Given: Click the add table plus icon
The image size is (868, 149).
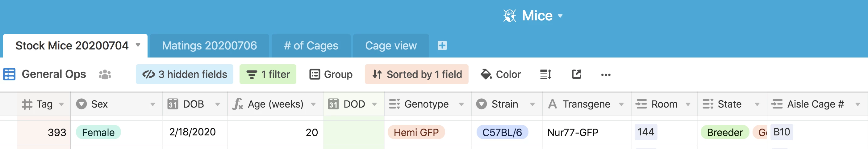Looking at the screenshot, I should 442,45.
